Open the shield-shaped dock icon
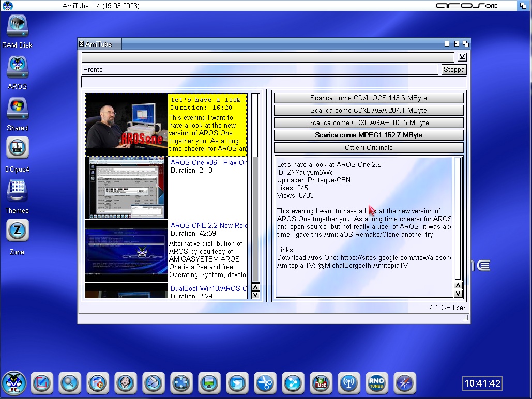 (154, 383)
